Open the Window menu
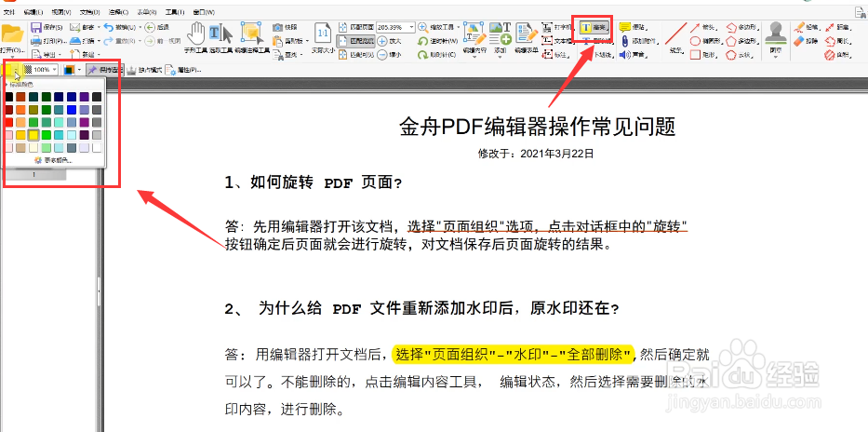The height and width of the screenshot is (432, 868). [204, 12]
